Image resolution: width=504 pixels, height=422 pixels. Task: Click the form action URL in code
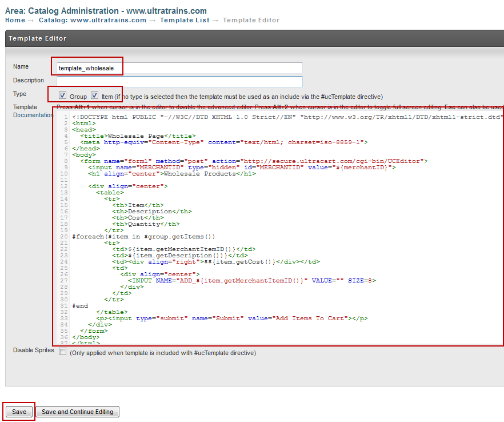331,161
